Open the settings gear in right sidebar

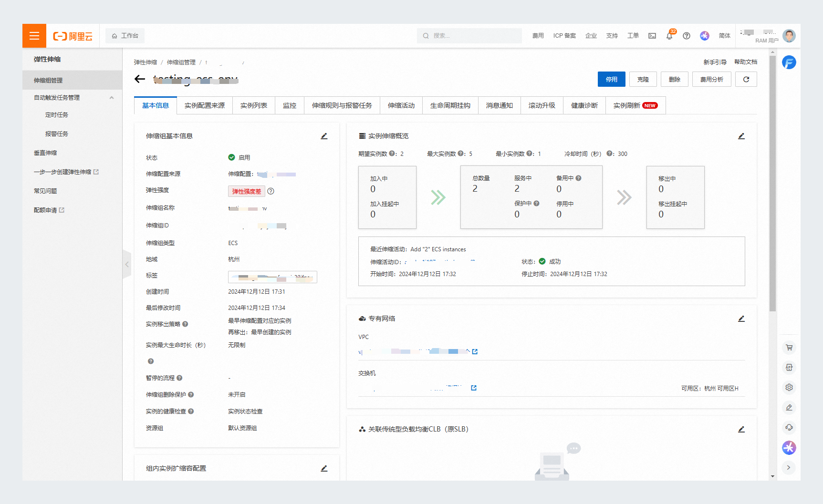pyautogui.click(x=789, y=388)
